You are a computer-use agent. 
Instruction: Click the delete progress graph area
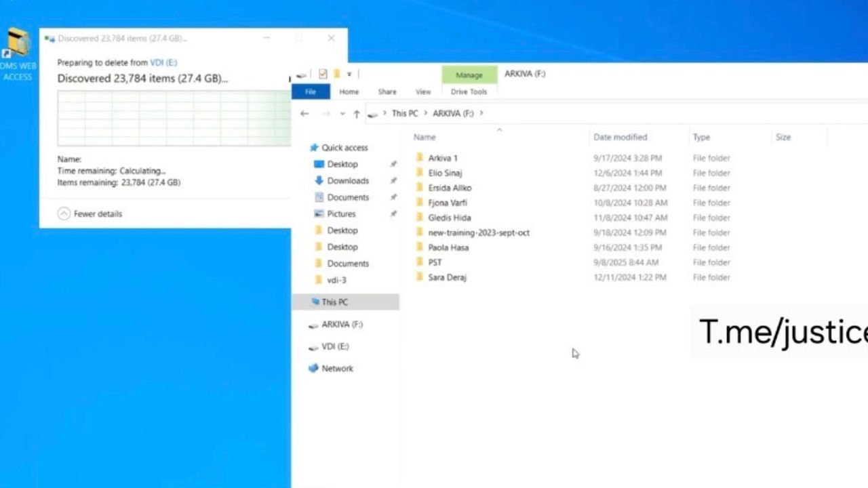pos(174,118)
